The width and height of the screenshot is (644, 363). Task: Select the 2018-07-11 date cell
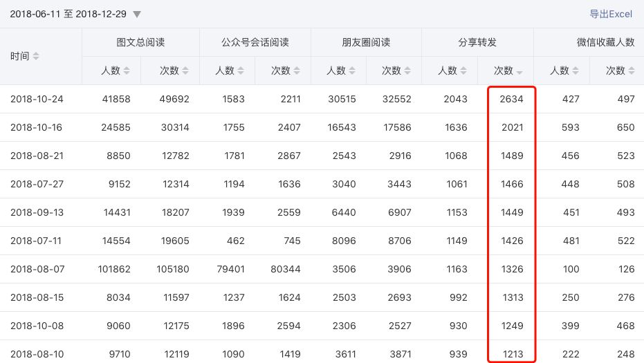pyautogui.click(x=36, y=241)
